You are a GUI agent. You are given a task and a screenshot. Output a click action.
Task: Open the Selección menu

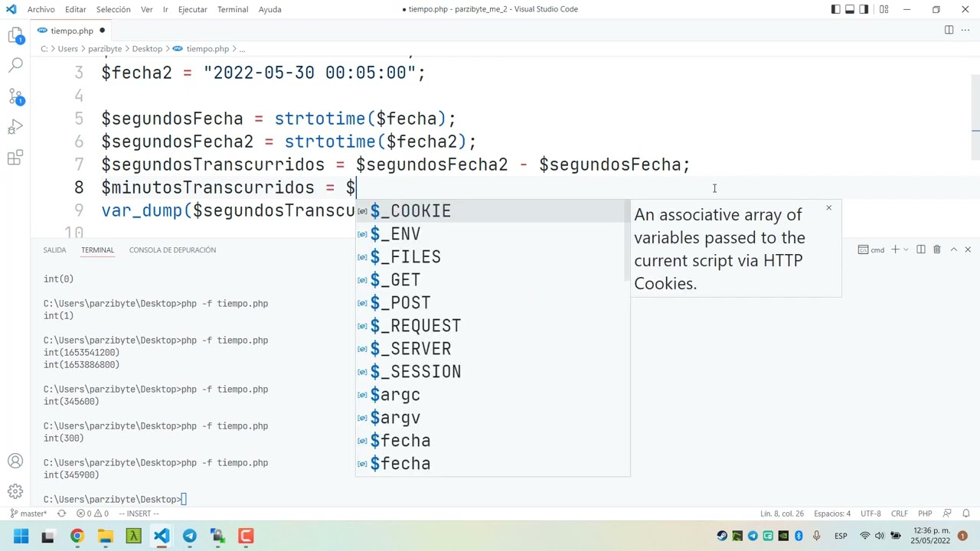click(x=113, y=9)
